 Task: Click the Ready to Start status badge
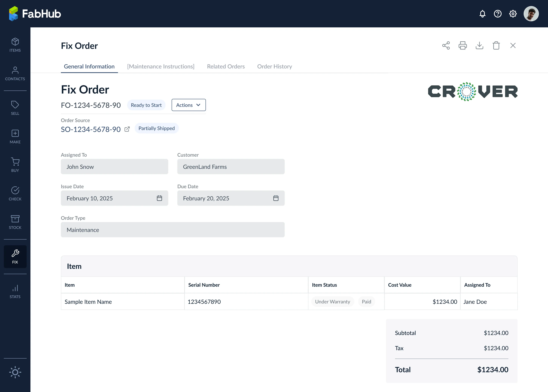pos(146,105)
